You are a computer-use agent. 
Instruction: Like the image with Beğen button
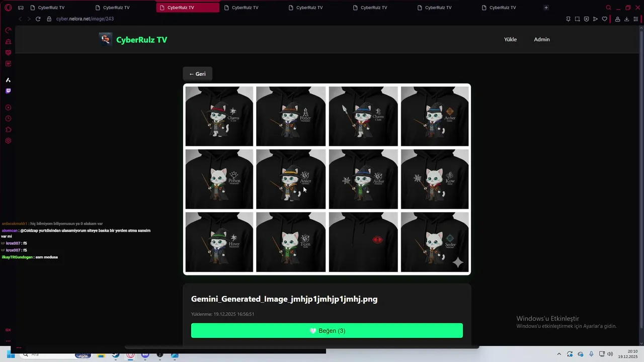click(327, 330)
